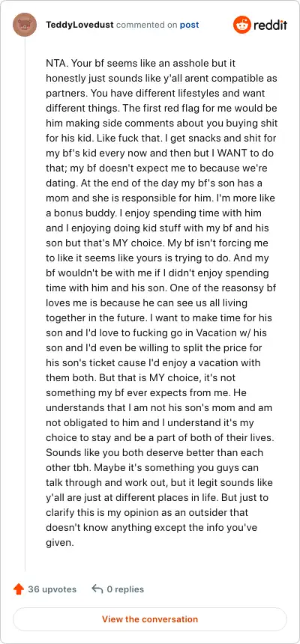Follow the blue "post" link
The height and width of the screenshot is (644, 300).
[189, 25]
